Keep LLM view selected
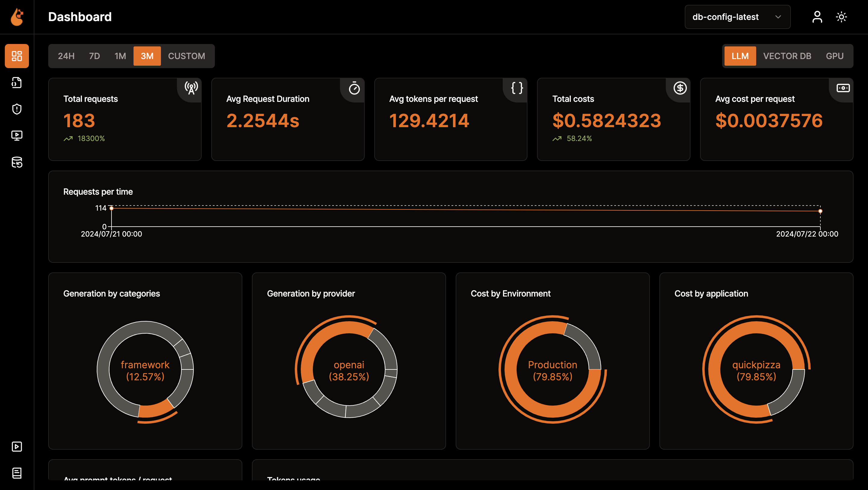Screen dimensions: 868x490 coord(740,56)
